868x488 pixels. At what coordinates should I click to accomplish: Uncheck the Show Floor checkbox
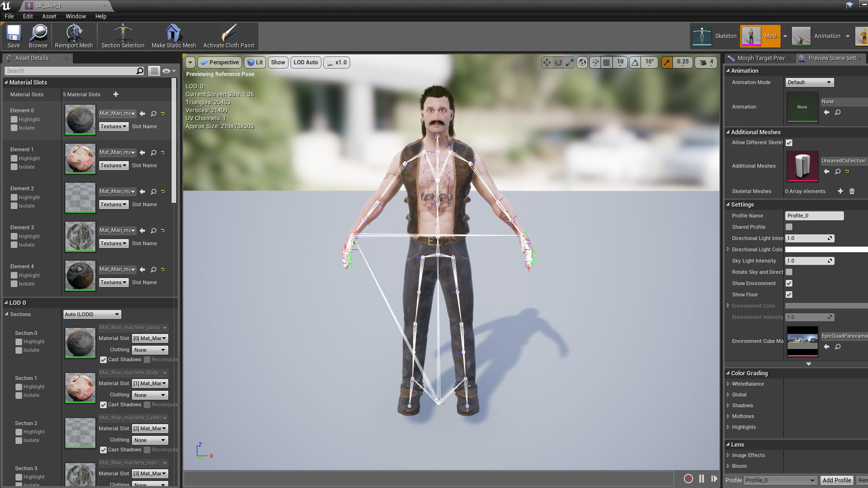click(789, 295)
